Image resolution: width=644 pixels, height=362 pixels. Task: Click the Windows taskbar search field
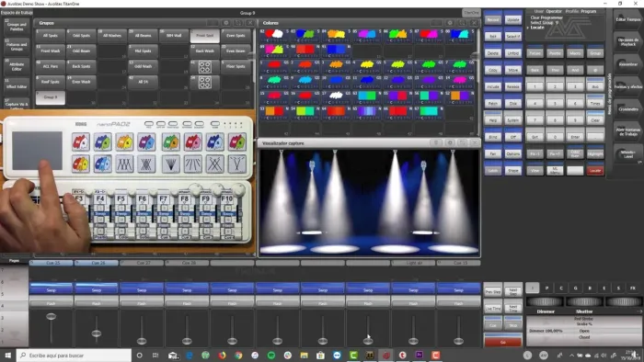74,355
